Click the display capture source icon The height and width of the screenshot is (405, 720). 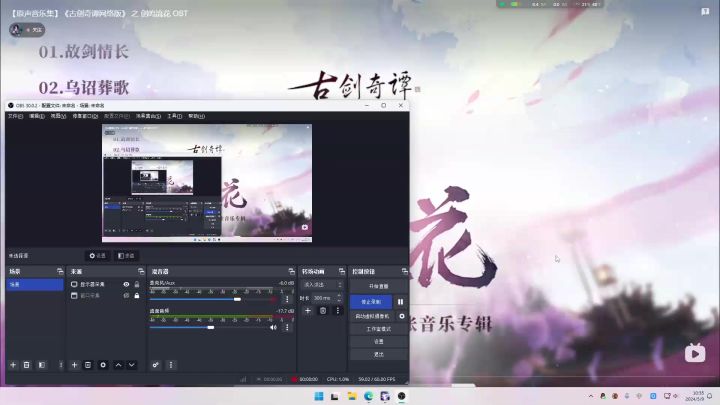click(x=74, y=284)
